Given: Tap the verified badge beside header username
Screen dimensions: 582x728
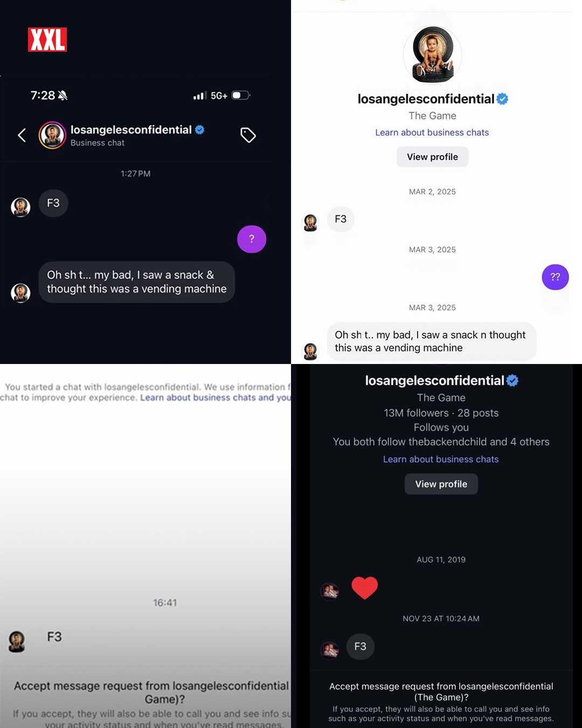Looking at the screenshot, I should click(x=200, y=129).
